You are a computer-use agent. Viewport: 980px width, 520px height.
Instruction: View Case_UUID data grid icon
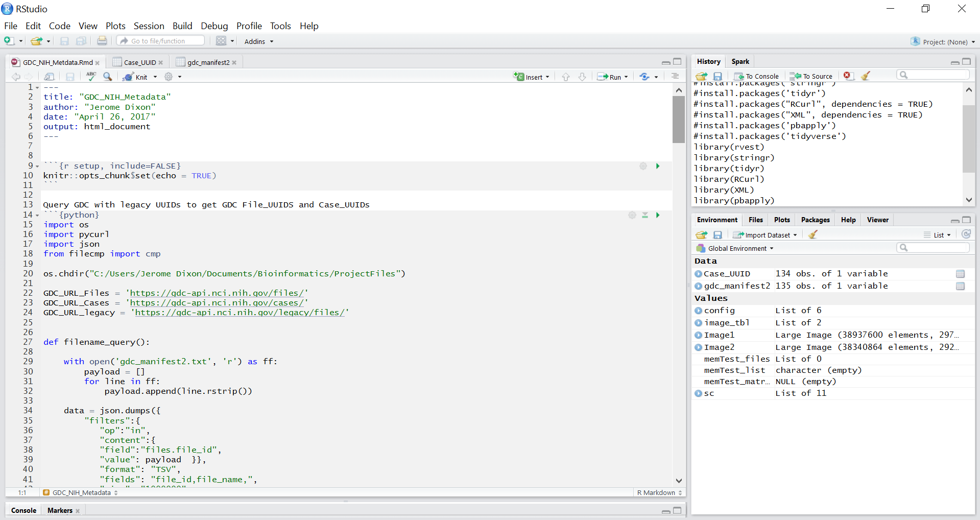[960, 274]
